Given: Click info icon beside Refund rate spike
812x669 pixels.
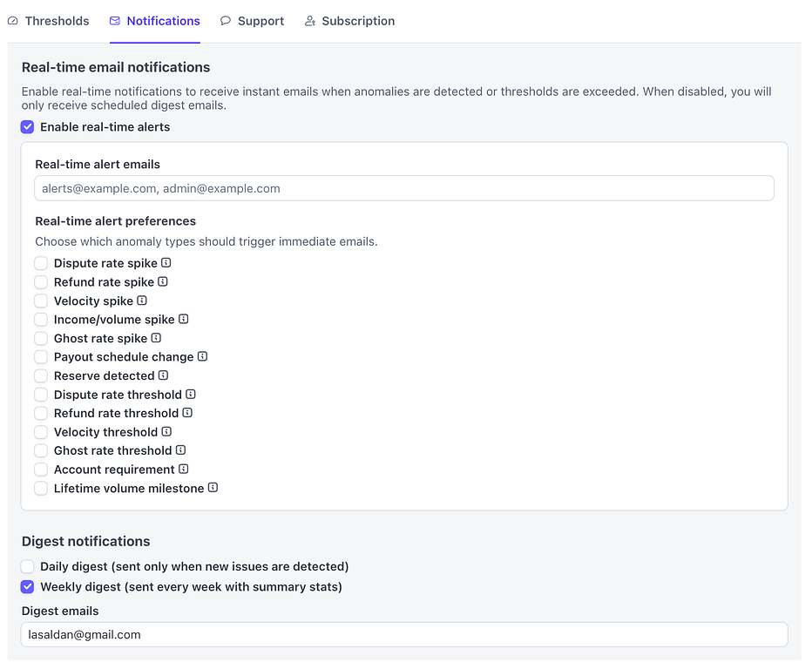Looking at the screenshot, I should 163,282.
